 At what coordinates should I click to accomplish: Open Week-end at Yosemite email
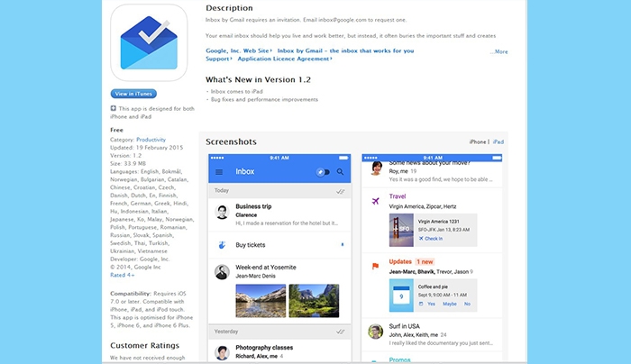pos(279,292)
